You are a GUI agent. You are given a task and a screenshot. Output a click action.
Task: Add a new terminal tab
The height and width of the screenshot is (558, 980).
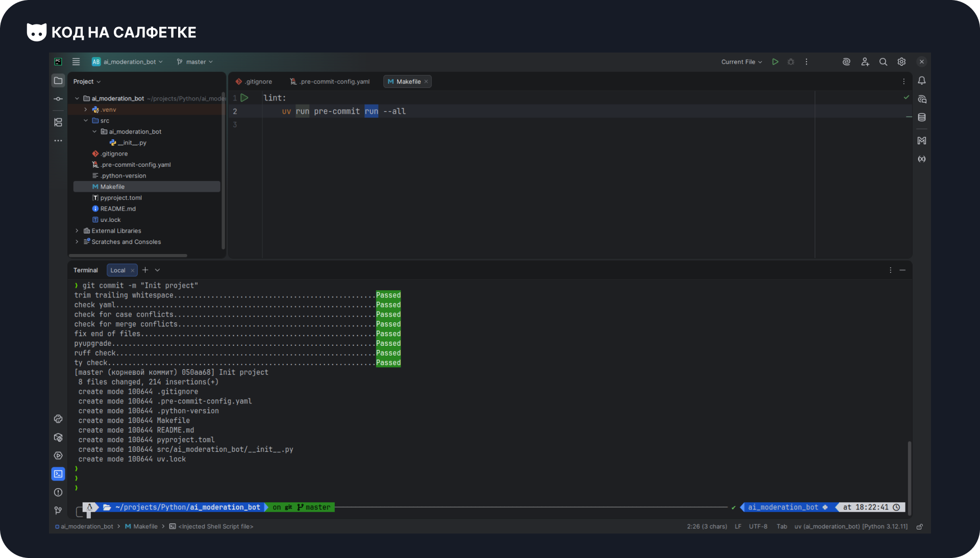(x=145, y=270)
